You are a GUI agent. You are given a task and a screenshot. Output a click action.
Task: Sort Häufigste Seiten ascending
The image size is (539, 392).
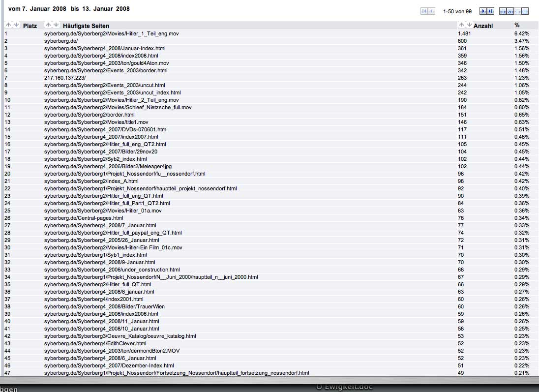(x=48, y=25)
